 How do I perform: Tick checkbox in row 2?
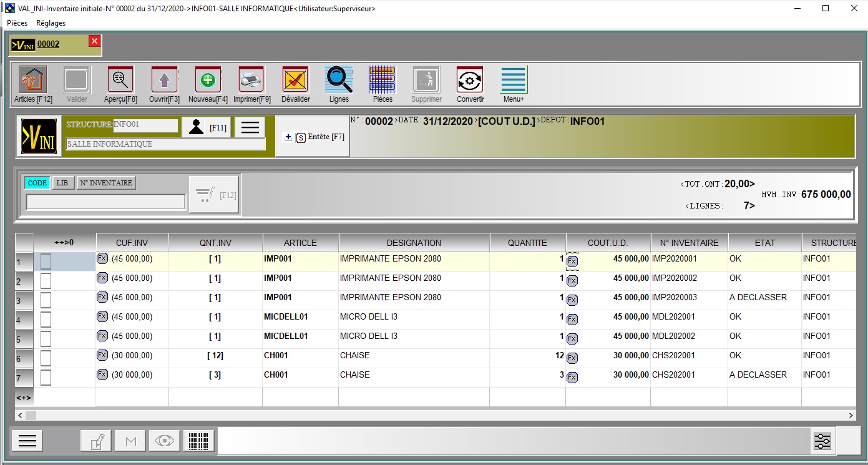pos(46,281)
